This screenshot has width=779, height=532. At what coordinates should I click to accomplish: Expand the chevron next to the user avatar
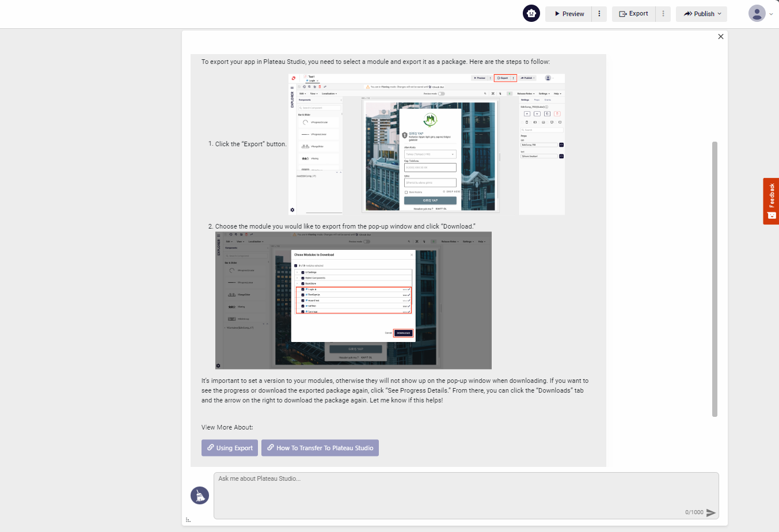point(772,14)
